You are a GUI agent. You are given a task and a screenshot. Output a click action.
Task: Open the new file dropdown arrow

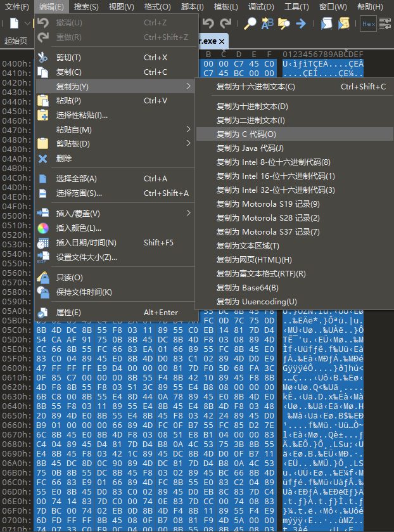coord(27,23)
